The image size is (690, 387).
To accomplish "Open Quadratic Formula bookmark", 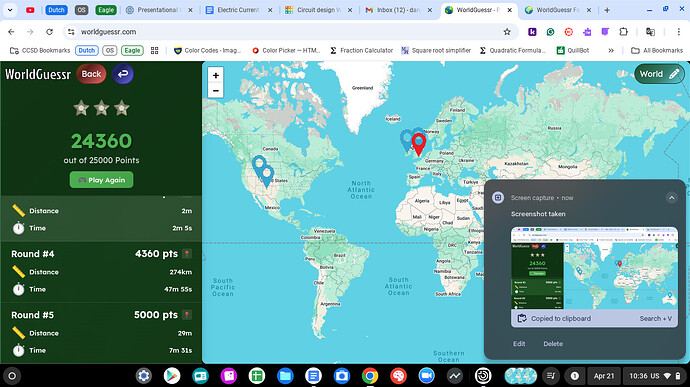I will point(513,51).
